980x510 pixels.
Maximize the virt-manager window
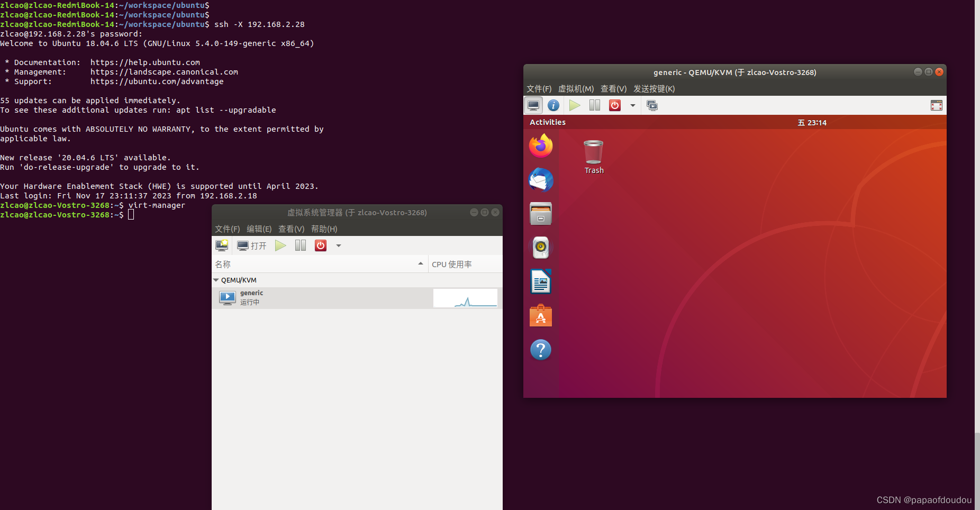click(485, 212)
